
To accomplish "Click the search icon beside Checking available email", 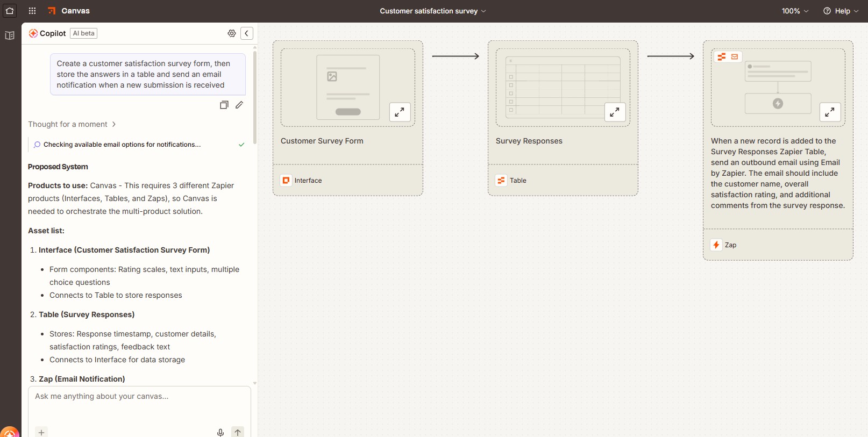I will 37,145.
